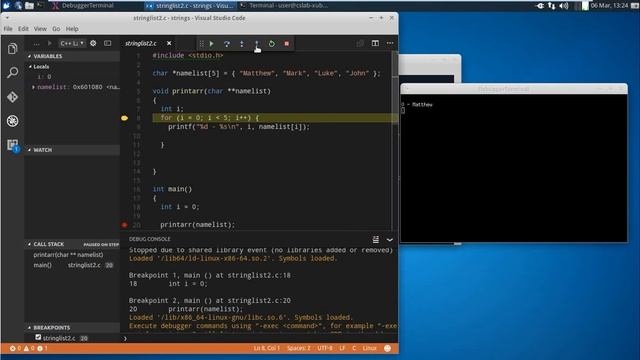Click the Step Into debug button
This screenshot has height=360, width=640.
point(242,44)
